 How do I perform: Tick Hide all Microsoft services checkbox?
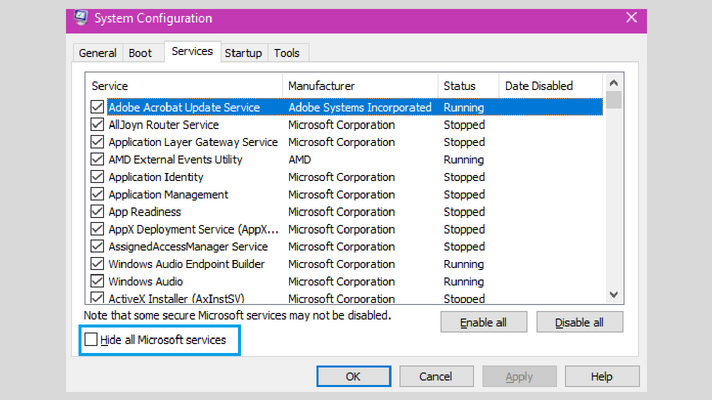[x=91, y=339]
